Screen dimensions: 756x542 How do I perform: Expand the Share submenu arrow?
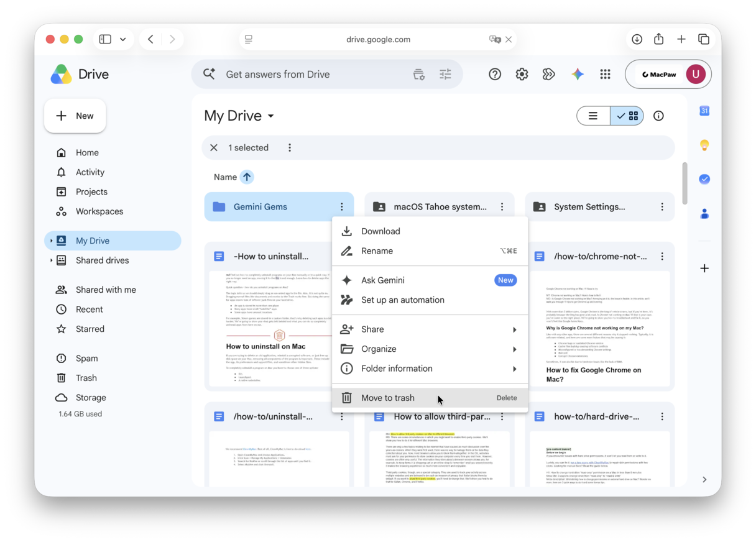(x=515, y=329)
